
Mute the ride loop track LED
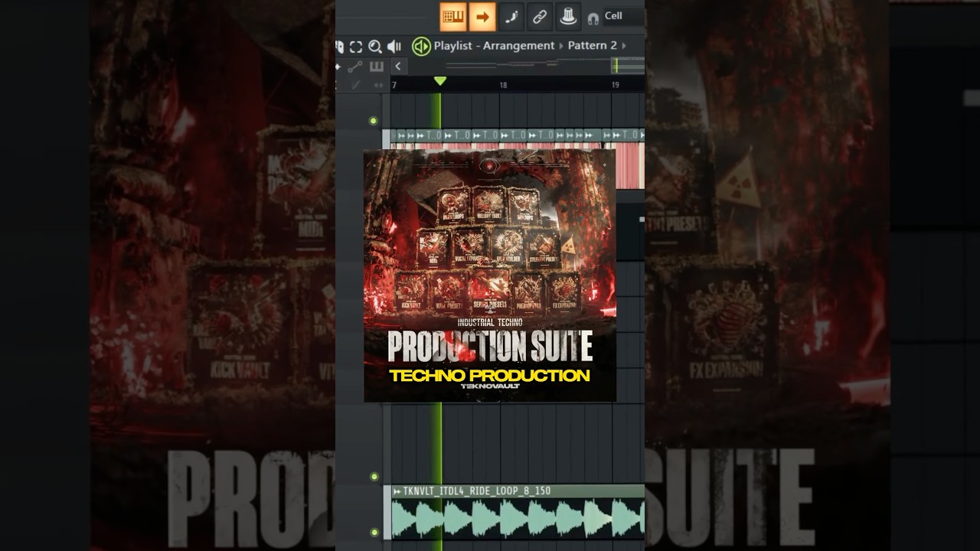374,532
